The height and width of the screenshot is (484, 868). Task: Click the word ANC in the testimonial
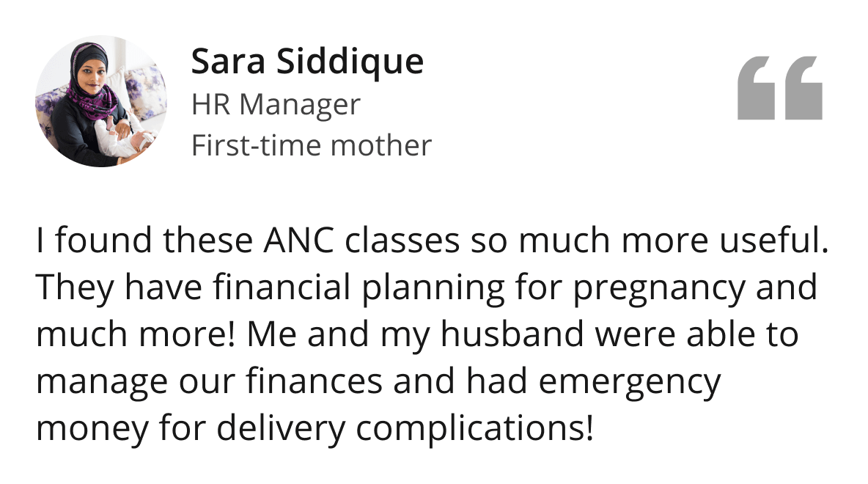(x=299, y=241)
